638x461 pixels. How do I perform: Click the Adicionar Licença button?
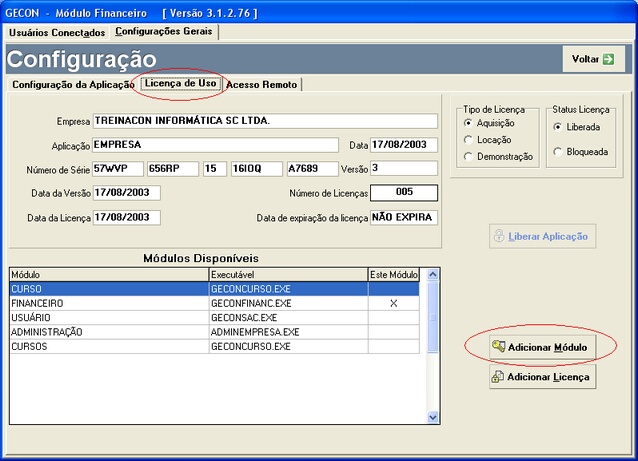(542, 376)
